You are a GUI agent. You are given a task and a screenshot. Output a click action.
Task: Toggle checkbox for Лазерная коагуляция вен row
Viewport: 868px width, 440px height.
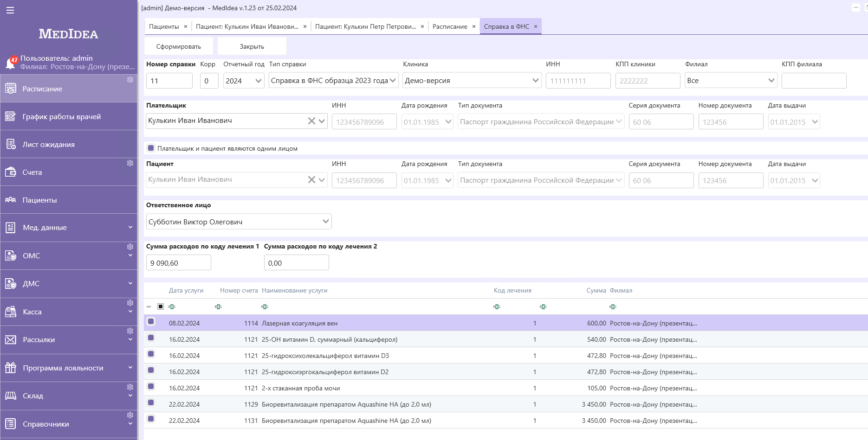point(151,321)
